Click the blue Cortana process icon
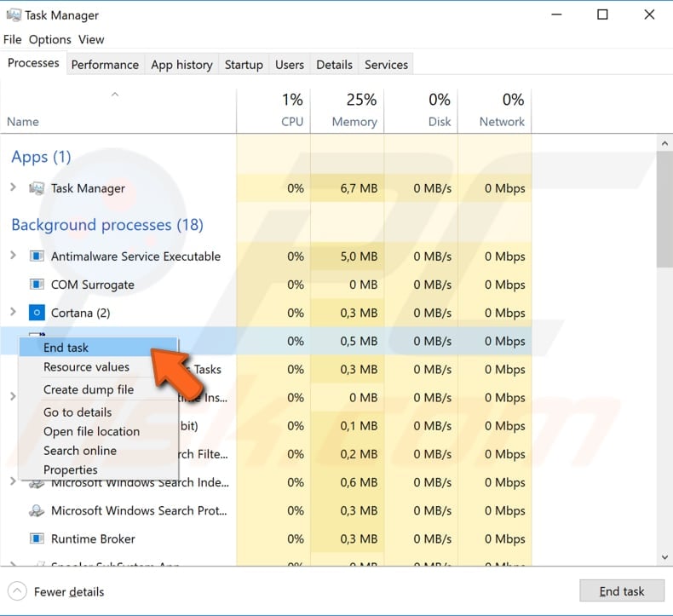The image size is (673, 616). 37,313
